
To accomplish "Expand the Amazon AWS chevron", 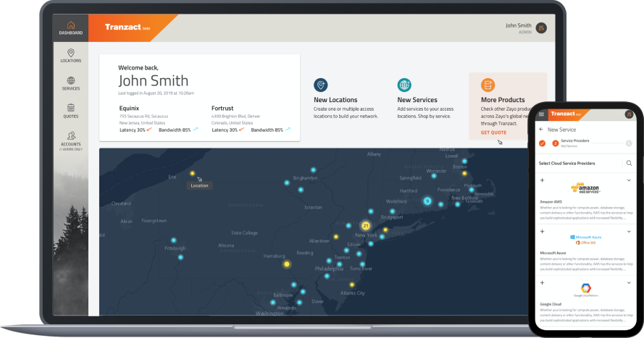I will pyautogui.click(x=629, y=180).
